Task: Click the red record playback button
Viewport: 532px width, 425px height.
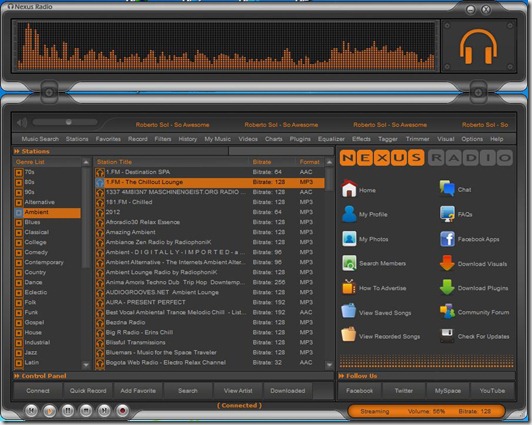Action: click(x=122, y=411)
